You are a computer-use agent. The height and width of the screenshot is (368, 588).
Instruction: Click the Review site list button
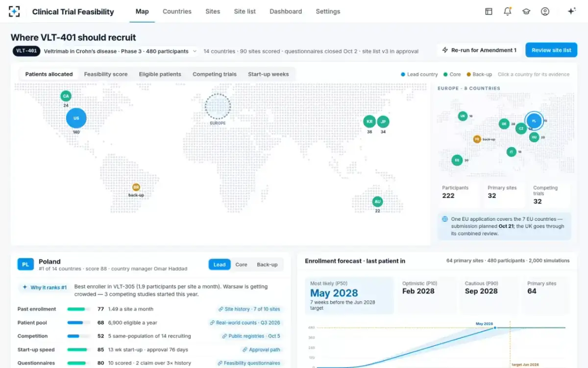point(551,50)
